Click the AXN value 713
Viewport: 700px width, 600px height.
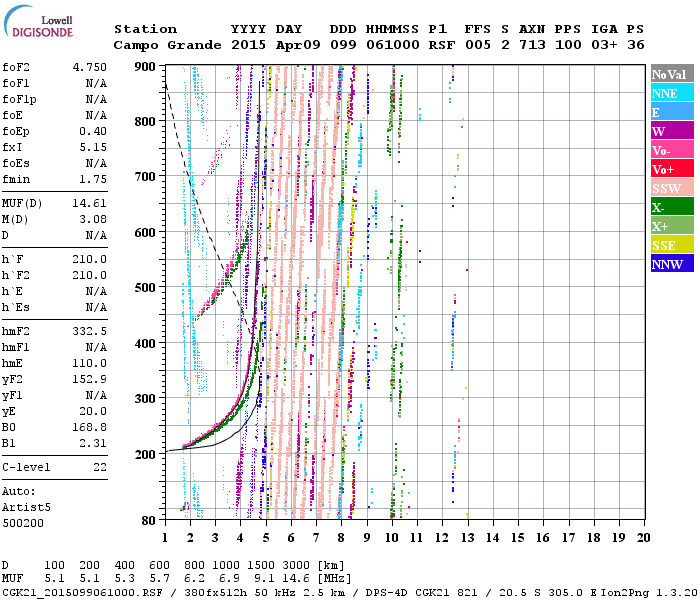point(532,45)
